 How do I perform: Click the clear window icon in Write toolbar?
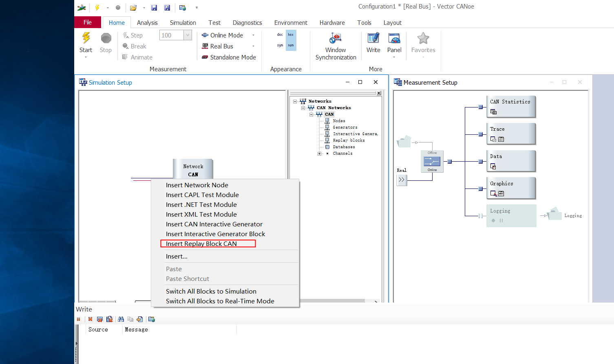100,319
